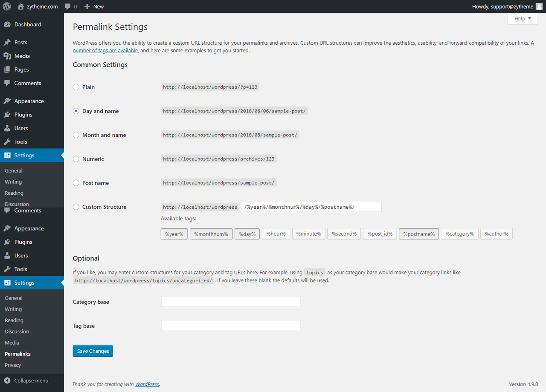Click the Common Settings heading
This screenshot has width=546, height=392.
(x=100, y=65)
